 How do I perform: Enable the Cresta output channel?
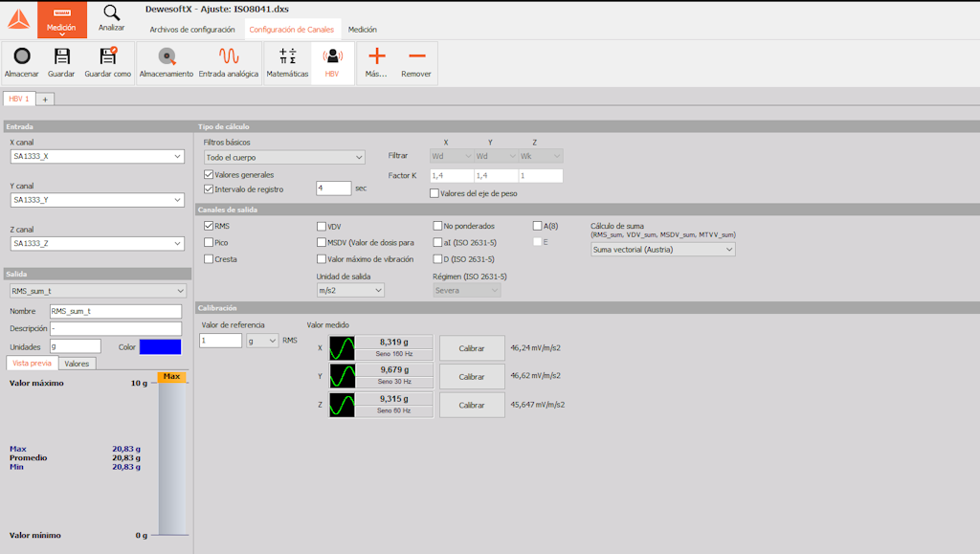tap(209, 258)
